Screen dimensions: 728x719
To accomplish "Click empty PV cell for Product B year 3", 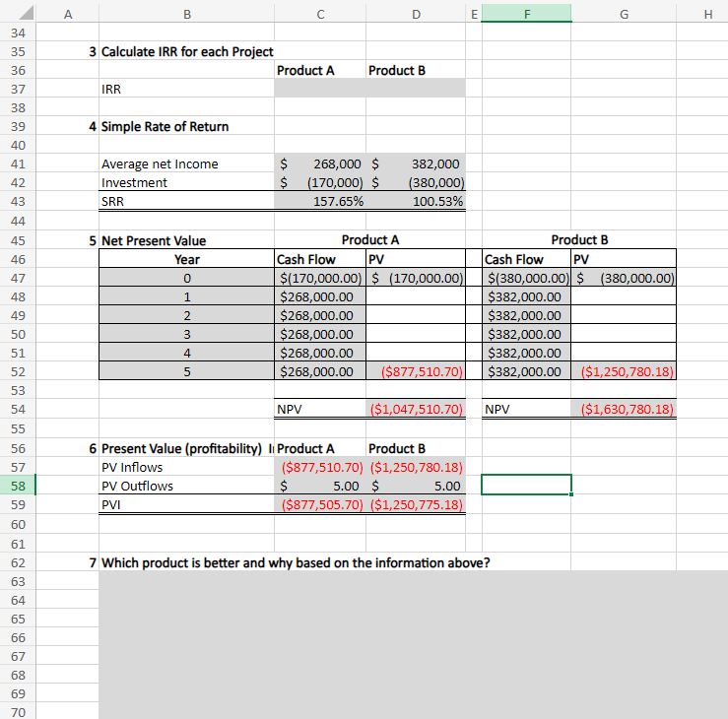I will (624, 334).
